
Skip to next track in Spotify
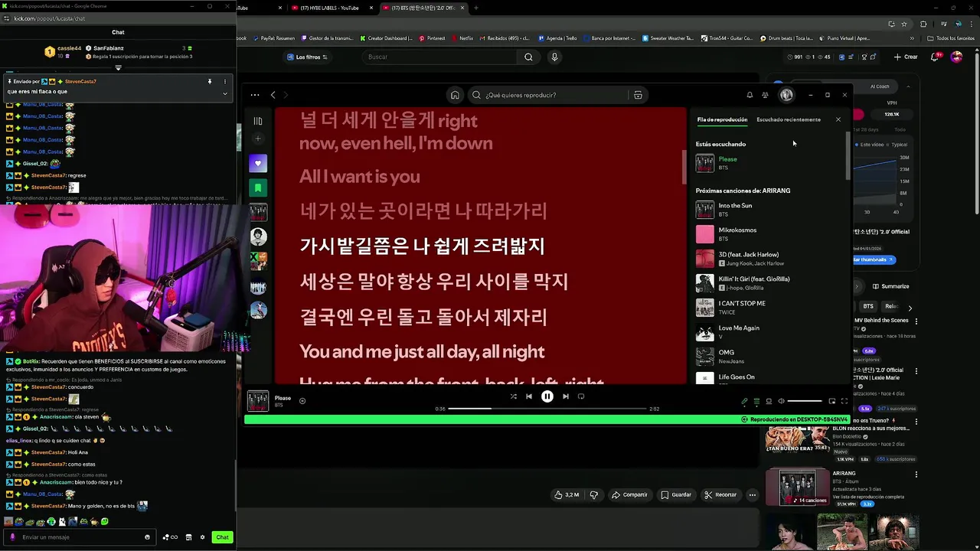566,396
